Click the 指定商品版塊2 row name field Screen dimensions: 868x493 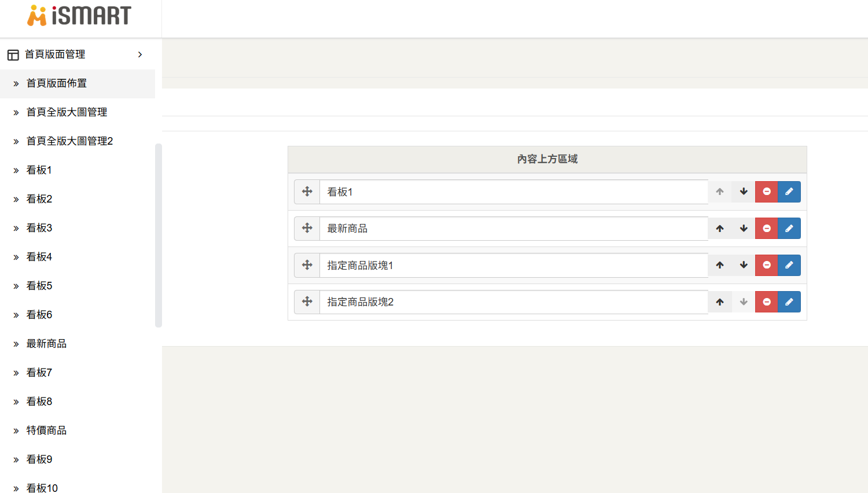click(514, 301)
